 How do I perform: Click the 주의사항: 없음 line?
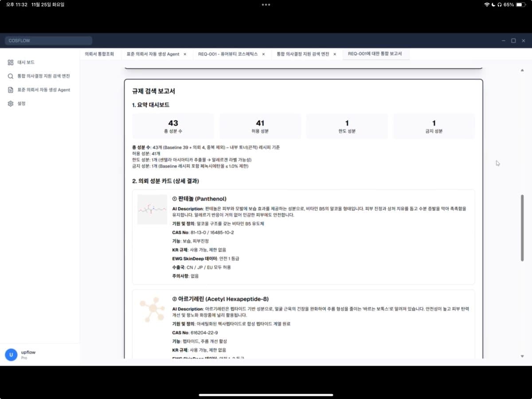coord(185,276)
